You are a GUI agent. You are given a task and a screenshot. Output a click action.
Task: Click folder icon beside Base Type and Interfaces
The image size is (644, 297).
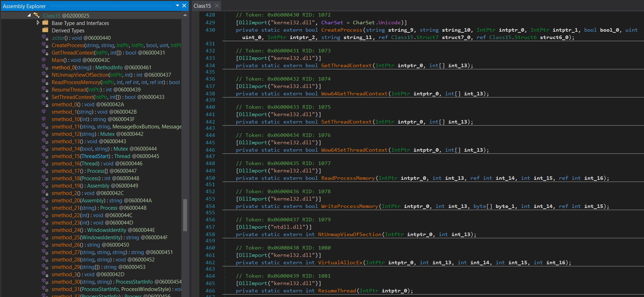pos(45,23)
